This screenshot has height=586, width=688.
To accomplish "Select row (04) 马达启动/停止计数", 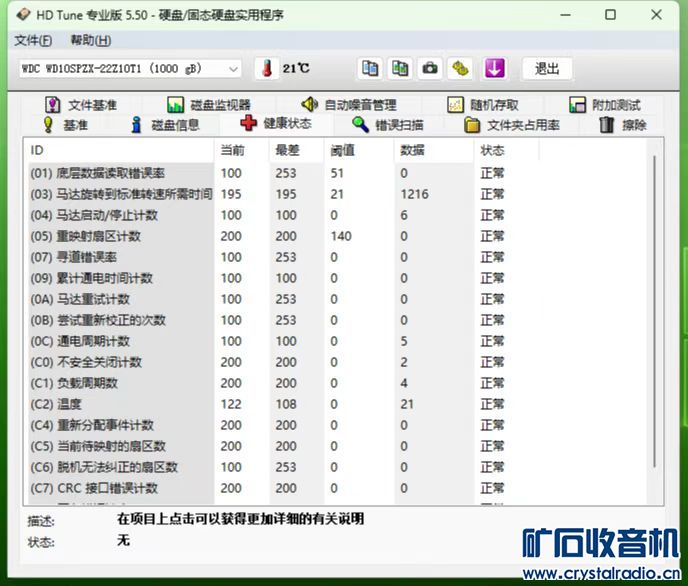I will [338, 215].
